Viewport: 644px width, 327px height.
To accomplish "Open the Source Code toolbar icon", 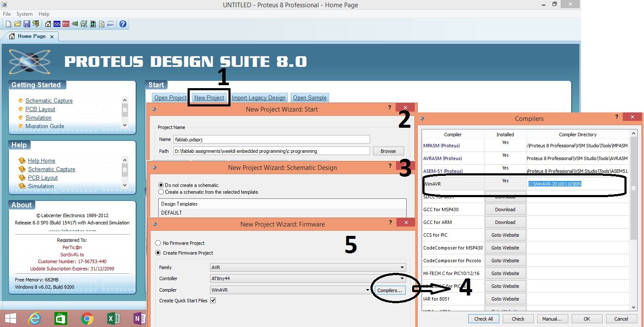I will [111, 24].
